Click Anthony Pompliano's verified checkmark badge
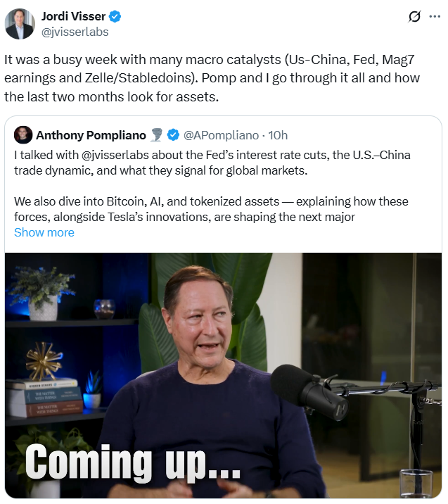Screen dimensions: 448x504 pos(174,134)
